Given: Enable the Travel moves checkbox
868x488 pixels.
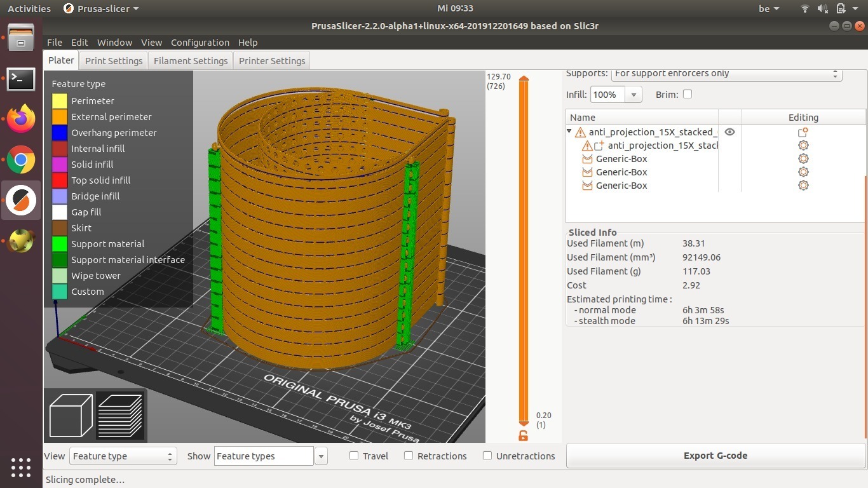Looking at the screenshot, I should pyautogui.click(x=354, y=456).
